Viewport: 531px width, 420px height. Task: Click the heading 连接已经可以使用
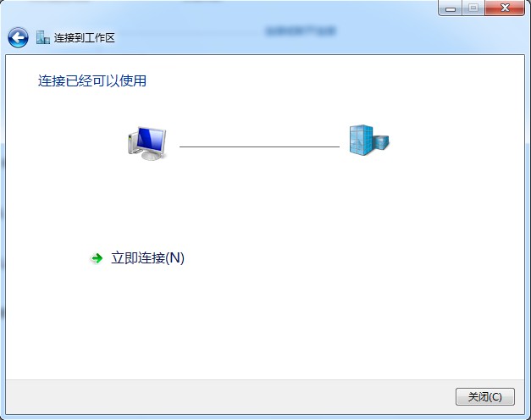coord(92,81)
